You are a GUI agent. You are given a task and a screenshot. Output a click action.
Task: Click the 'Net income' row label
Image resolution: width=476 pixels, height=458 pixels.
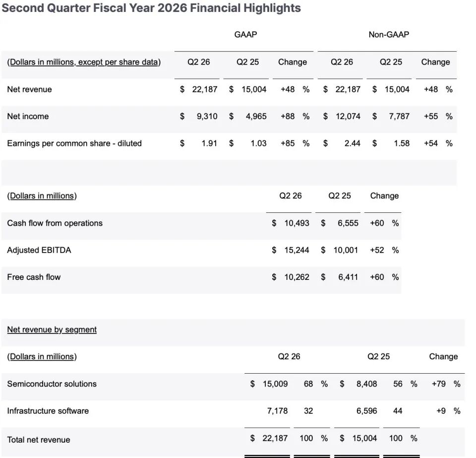[x=28, y=116]
